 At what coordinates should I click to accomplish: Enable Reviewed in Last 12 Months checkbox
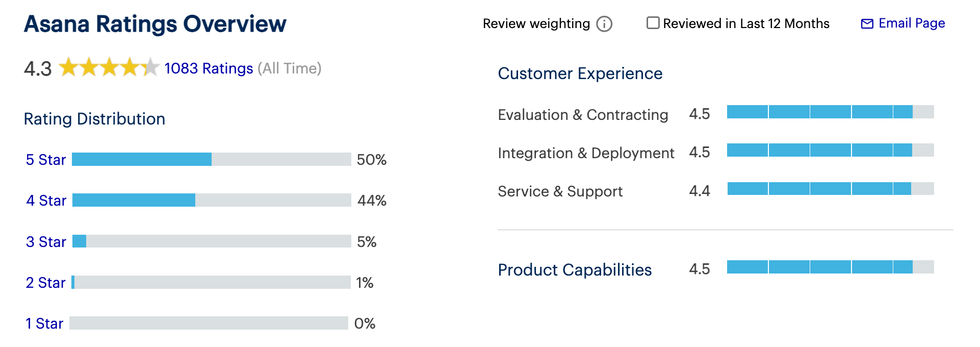coord(653,23)
